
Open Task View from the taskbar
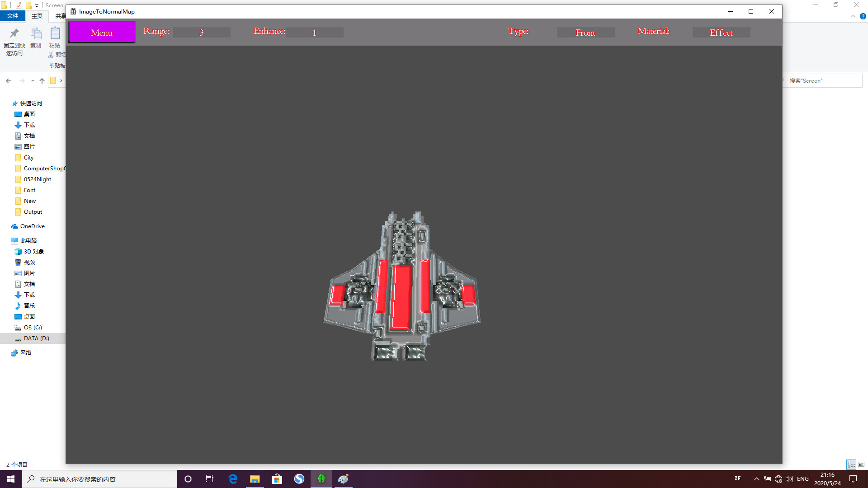click(209, 479)
